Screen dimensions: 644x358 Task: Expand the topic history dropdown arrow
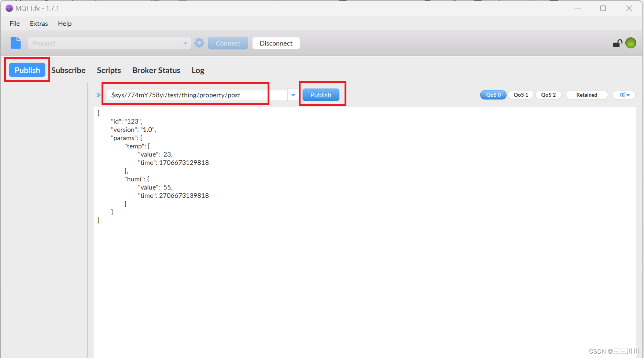[x=293, y=95]
